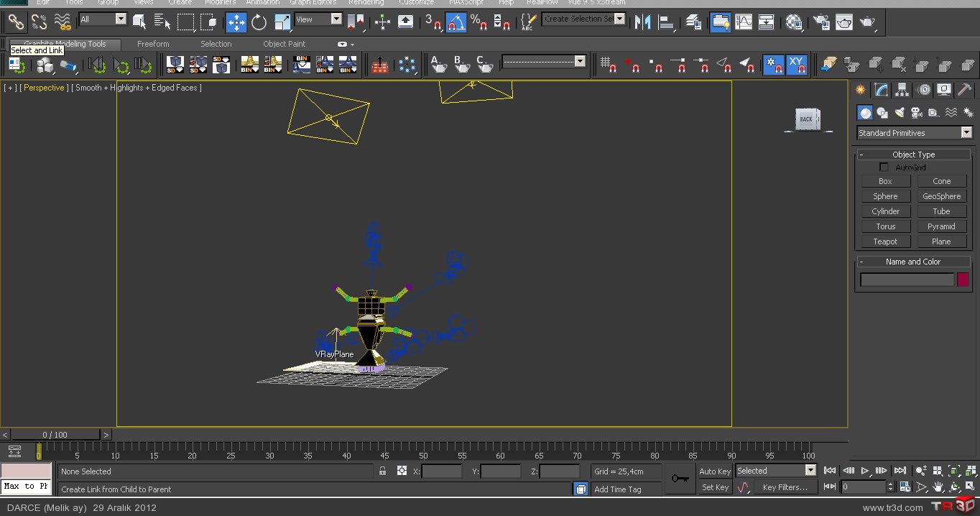Open Create Selection Set dropdown
980x516 pixels.
tap(583, 19)
